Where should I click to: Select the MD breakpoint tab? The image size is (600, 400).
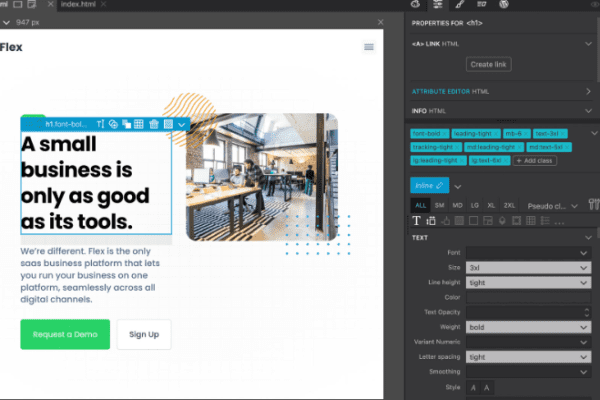457,206
